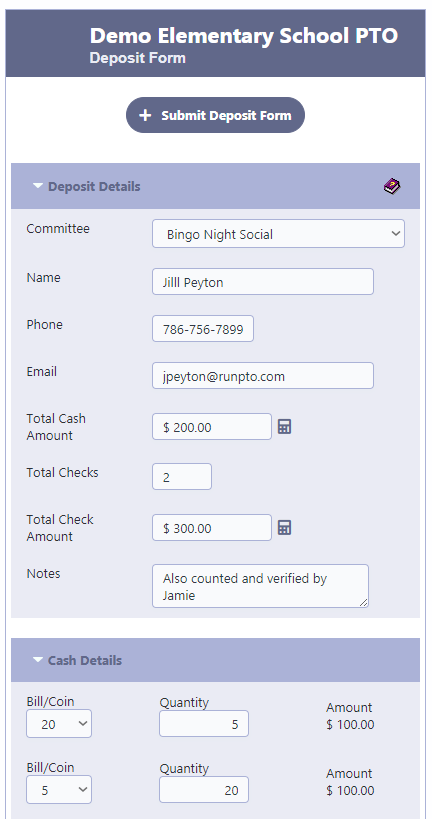Click the Name field with Jilll Peyton
The image size is (432, 819).
point(263,282)
